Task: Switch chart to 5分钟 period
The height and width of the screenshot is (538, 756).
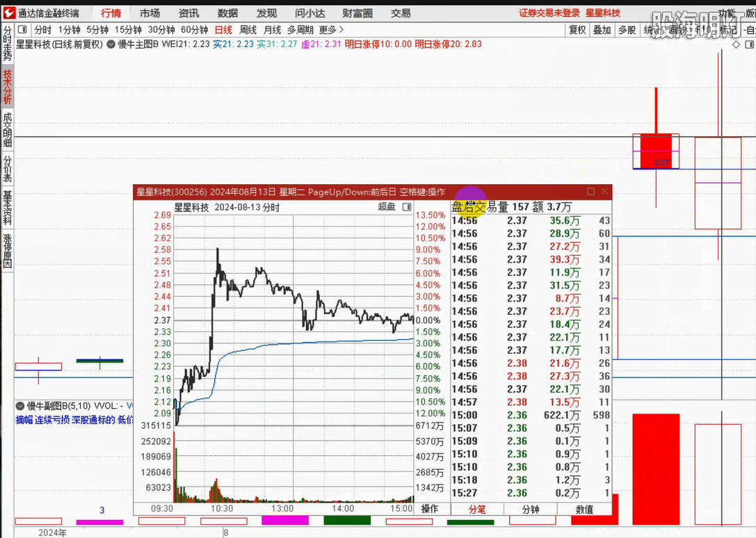Action: coord(97,30)
